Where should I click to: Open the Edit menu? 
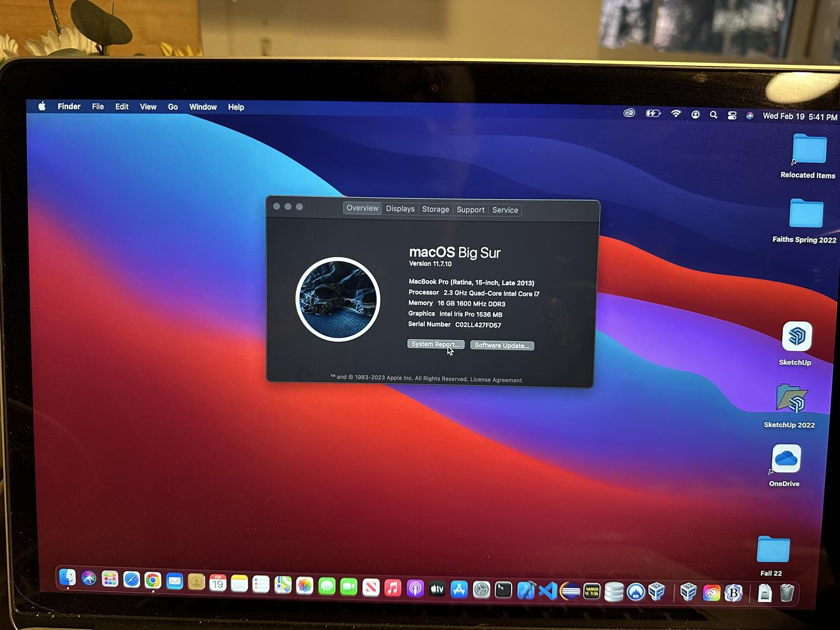(122, 107)
